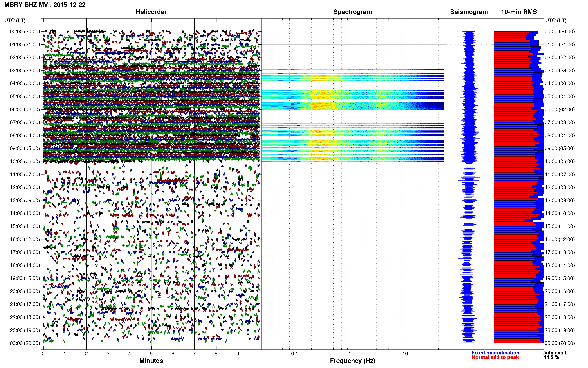Click minute tick 3 on the Helicorder axis
This screenshot has height=368, width=588.
(108, 354)
